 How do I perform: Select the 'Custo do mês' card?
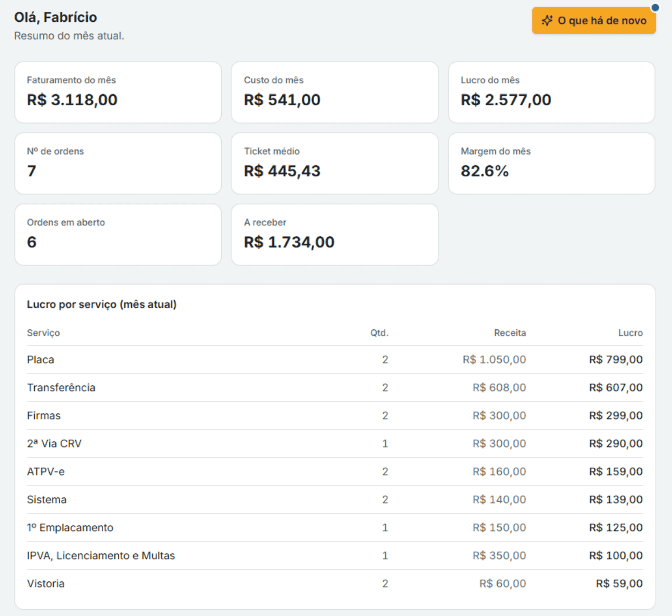(x=335, y=92)
